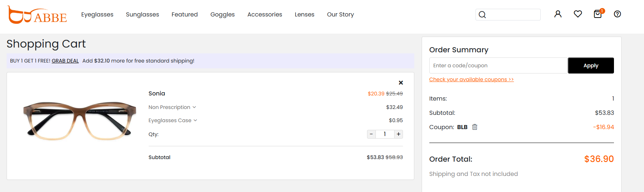Click the $53.83 order summary subtotal

coord(604,113)
